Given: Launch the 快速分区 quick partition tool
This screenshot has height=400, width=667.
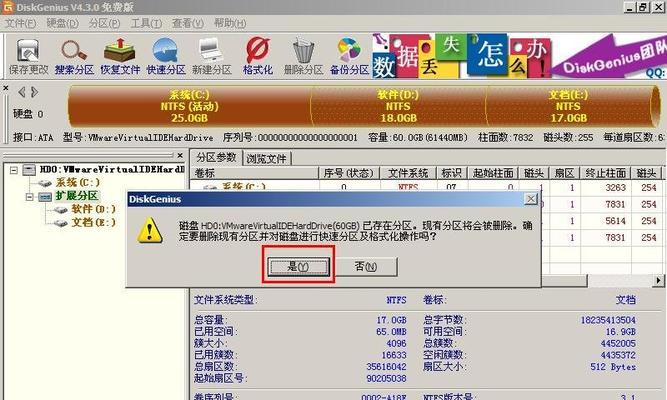Looking at the screenshot, I should (x=166, y=57).
